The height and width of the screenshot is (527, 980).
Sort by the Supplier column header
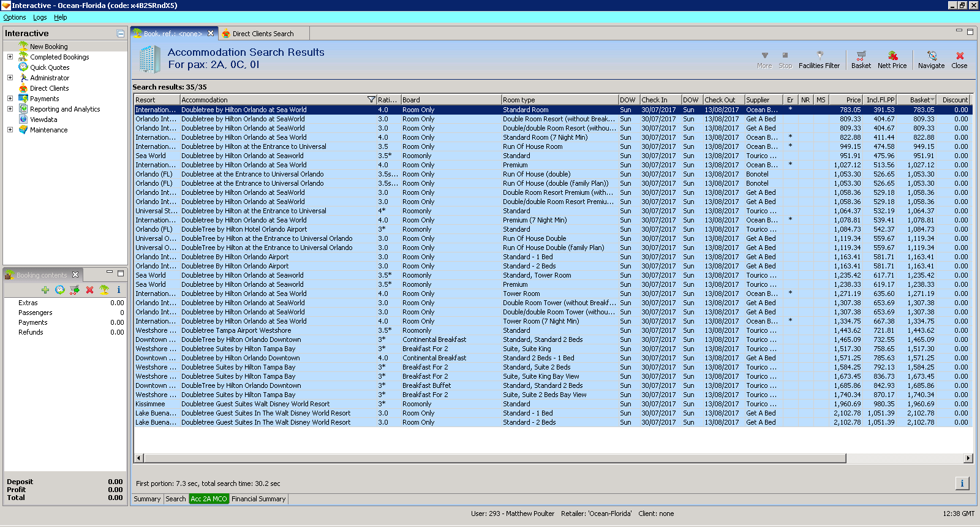pos(764,100)
